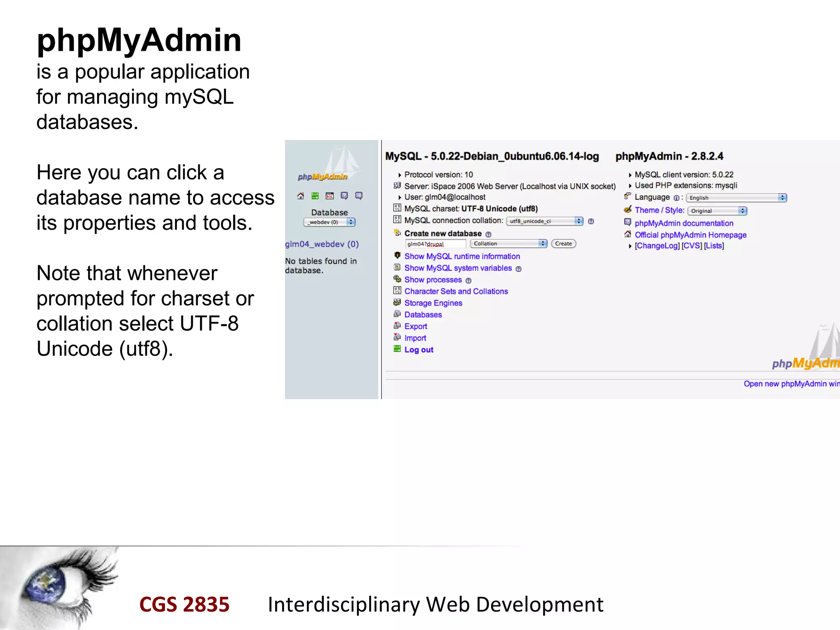Open Character Sets and Collations link
The image size is (840, 630).
tap(456, 291)
